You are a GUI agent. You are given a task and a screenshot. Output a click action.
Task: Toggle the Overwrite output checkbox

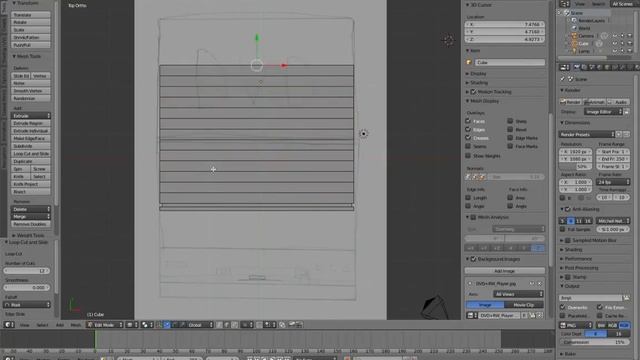pyautogui.click(x=563, y=307)
